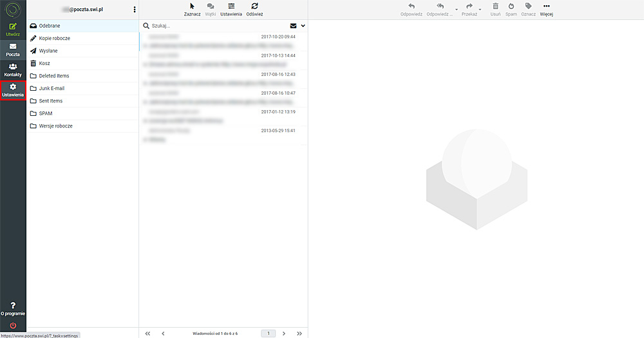Select the Wysłane sent folder
644x338 pixels.
coord(48,51)
